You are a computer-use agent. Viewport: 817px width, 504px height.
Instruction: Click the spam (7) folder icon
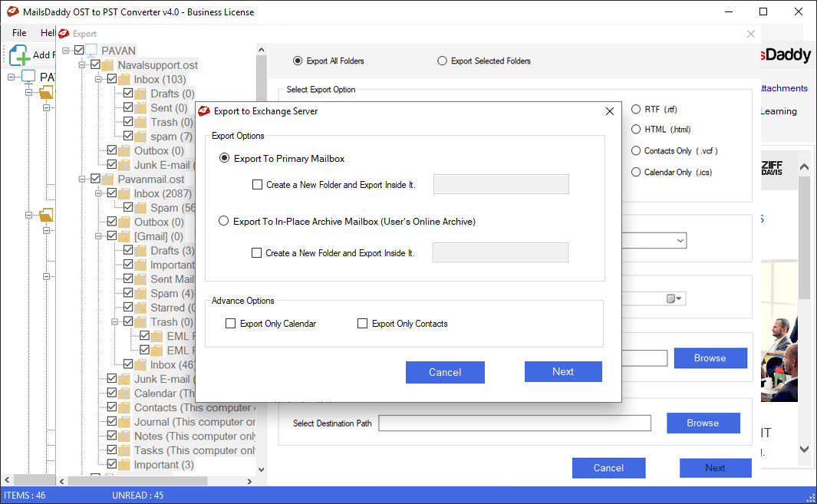(x=140, y=137)
